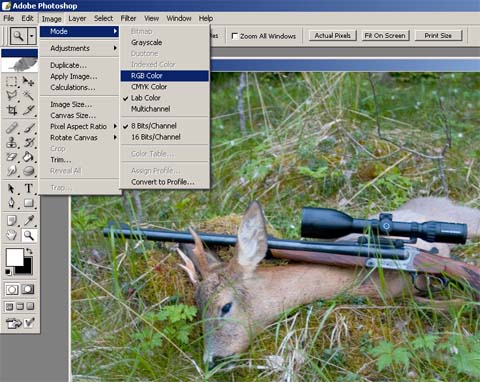
Task: Click the Actual Pixels button
Action: (332, 36)
